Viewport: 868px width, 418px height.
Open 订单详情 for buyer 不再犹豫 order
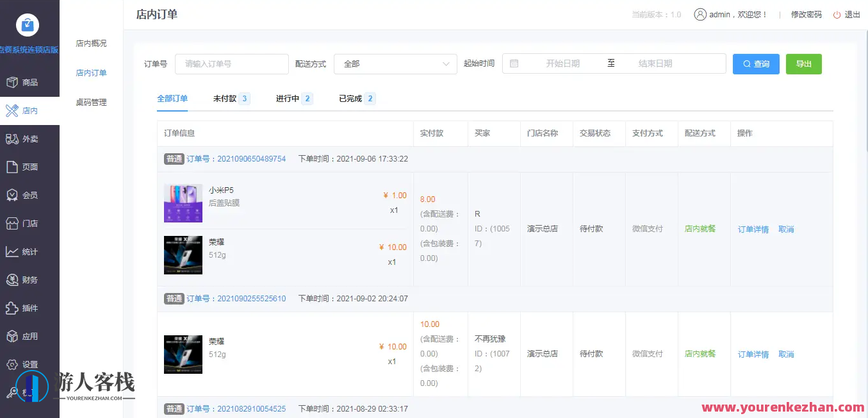(x=753, y=354)
